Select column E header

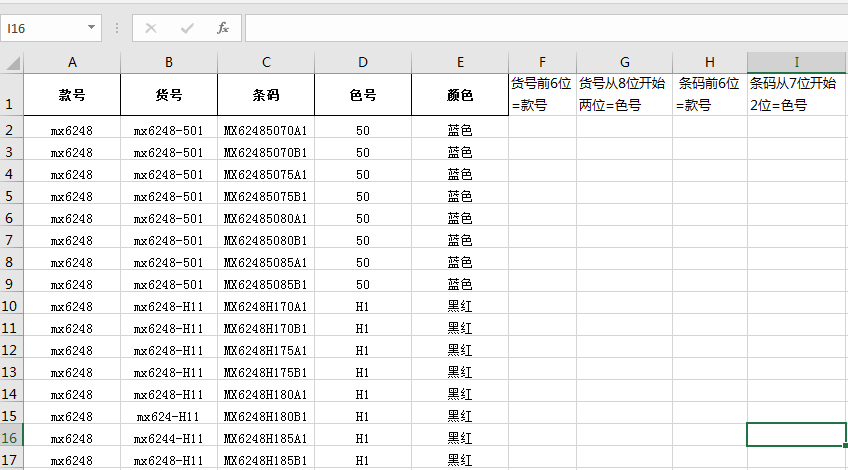pyautogui.click(x=460, y=63)
